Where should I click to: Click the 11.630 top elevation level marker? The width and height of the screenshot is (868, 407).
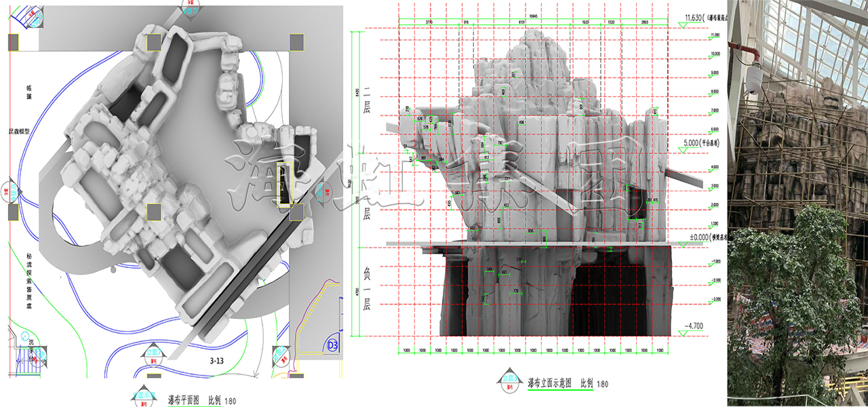coord(696,18)
